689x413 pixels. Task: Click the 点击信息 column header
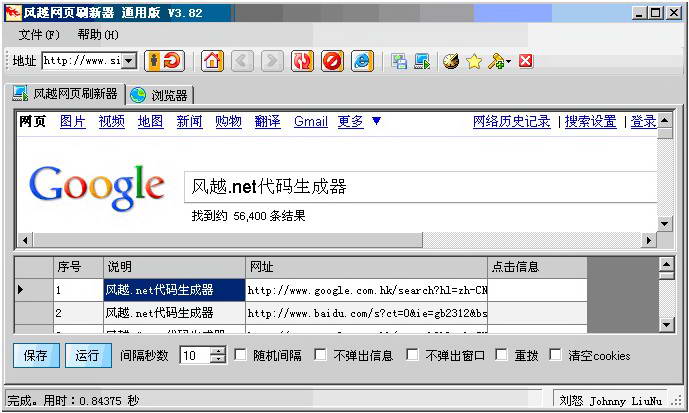[x=537, y=267]
